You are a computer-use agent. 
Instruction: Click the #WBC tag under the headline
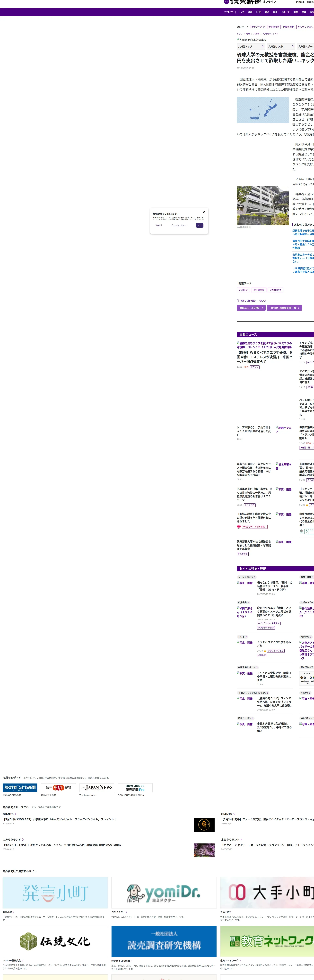[255, 367]
